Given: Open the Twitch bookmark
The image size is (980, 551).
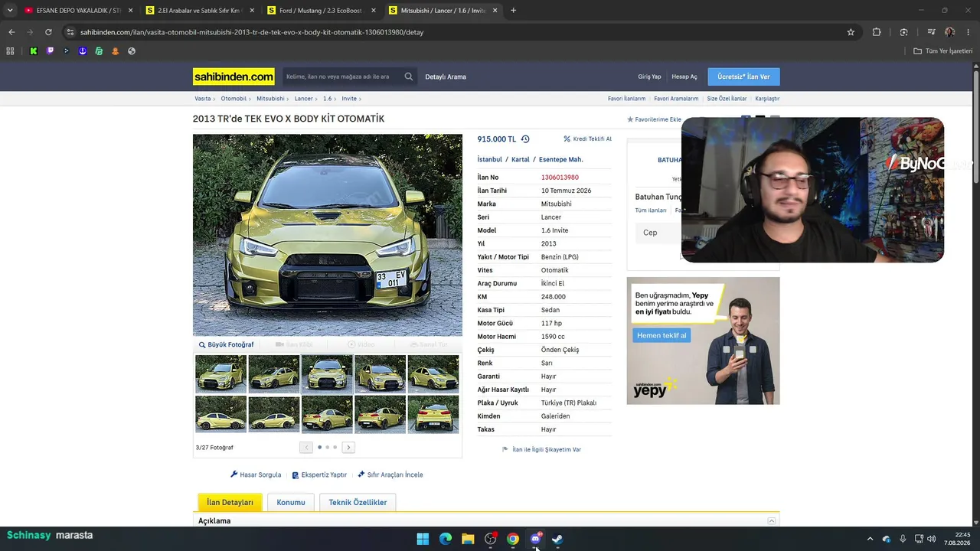Looking at the screenshot, I should click(x=50, y=51).
